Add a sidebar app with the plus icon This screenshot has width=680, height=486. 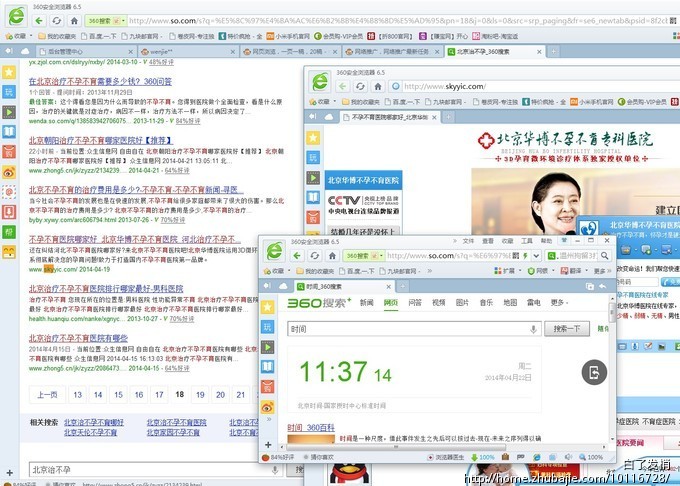(x=268, y=444)
